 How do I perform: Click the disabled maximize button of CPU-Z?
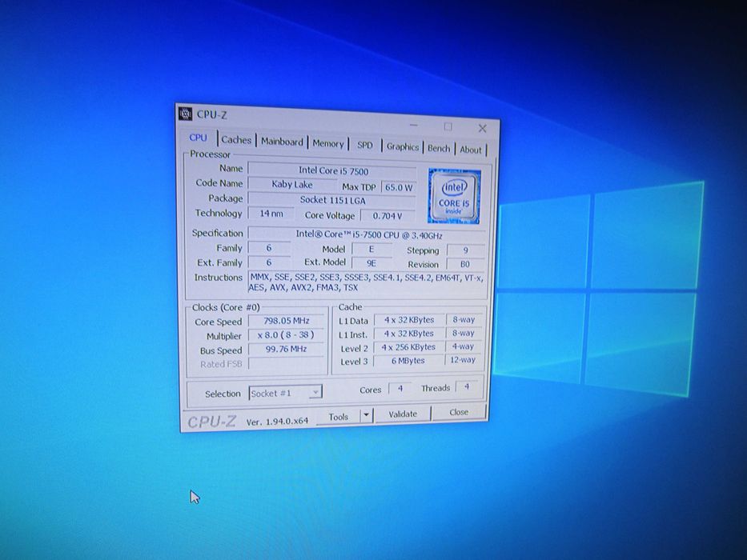click(448, 126)
